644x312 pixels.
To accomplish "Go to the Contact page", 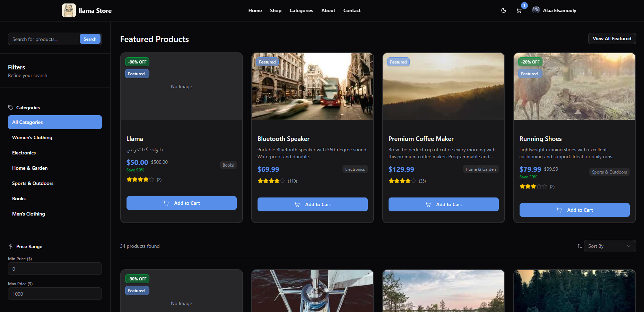I will 352,10.
